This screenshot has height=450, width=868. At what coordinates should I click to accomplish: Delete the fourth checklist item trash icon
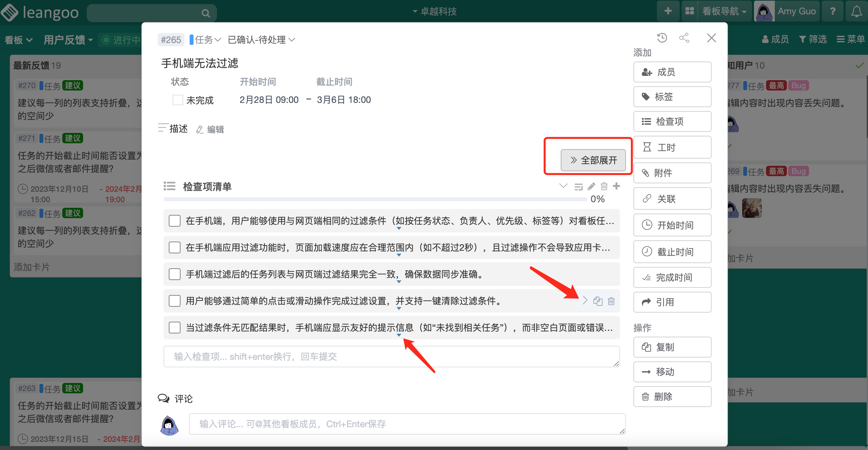coord(611,301)
